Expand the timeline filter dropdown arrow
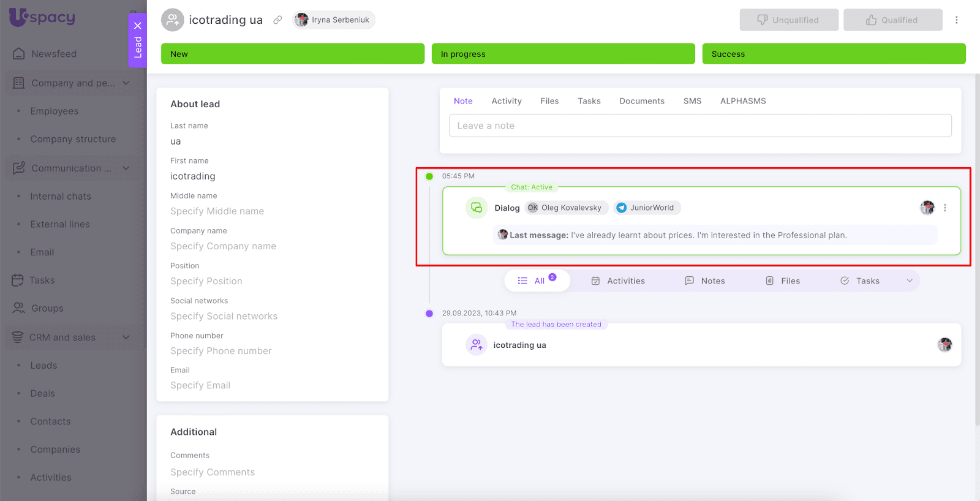Screen dimensions: 980x501 [x=910, y=281]
